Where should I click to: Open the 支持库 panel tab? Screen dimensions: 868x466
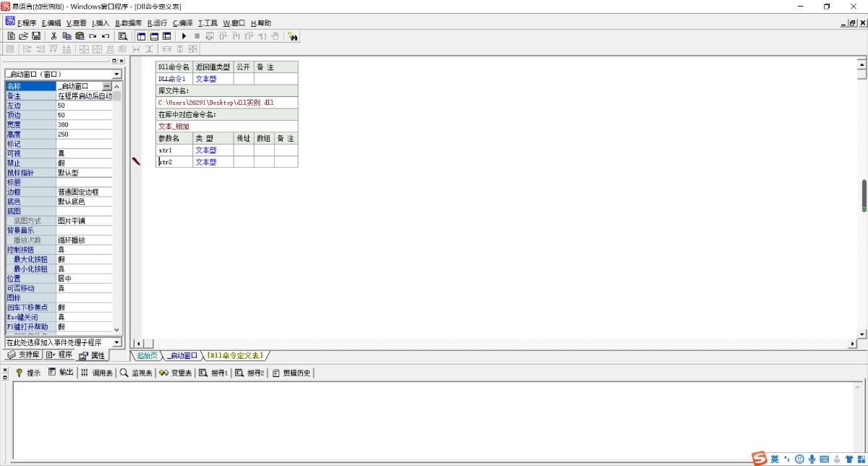tap(23, 355)
